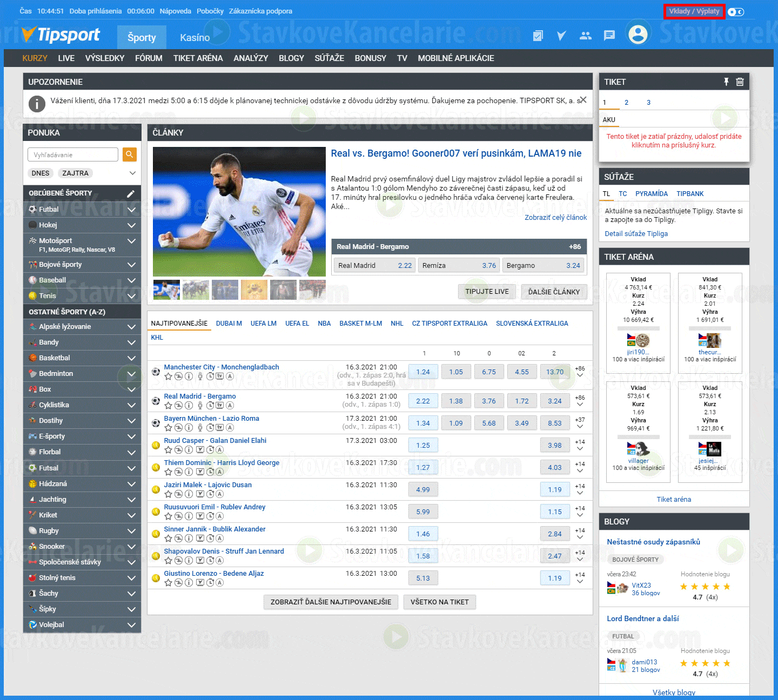Click the VŠETKO NA TIKET button

[440, 602]
